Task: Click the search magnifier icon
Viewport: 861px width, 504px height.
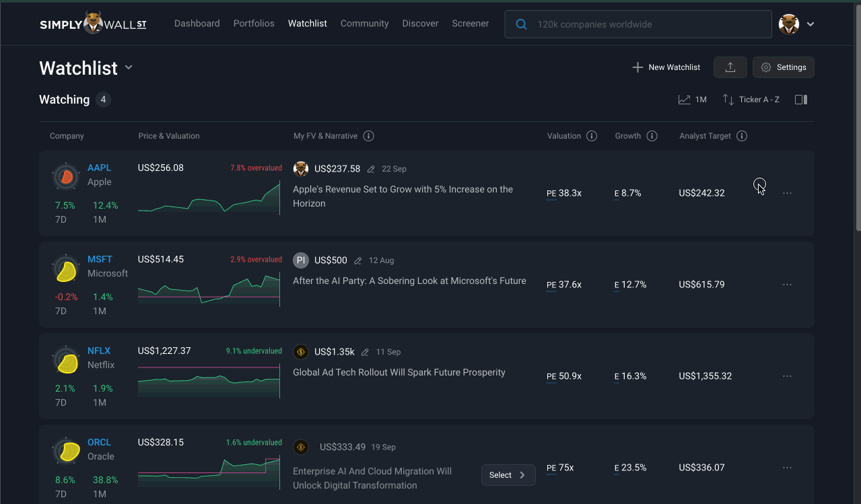Action: [x=521, y=24]
